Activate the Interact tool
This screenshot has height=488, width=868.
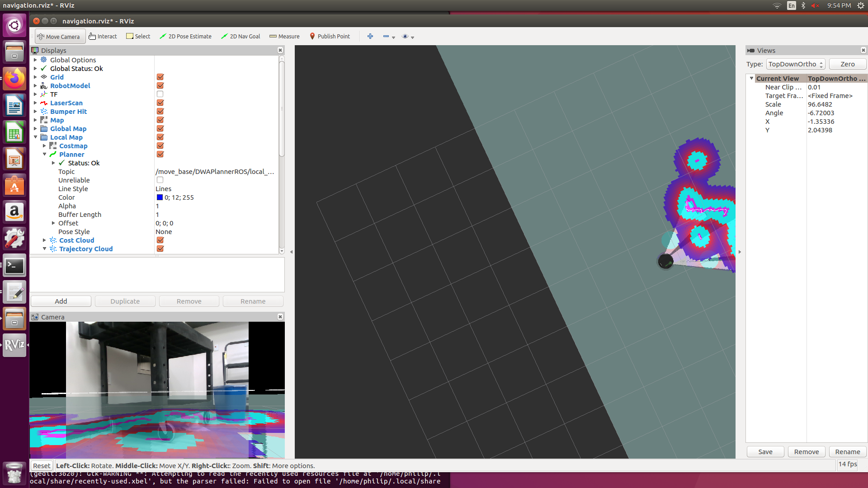click(103, 37)
